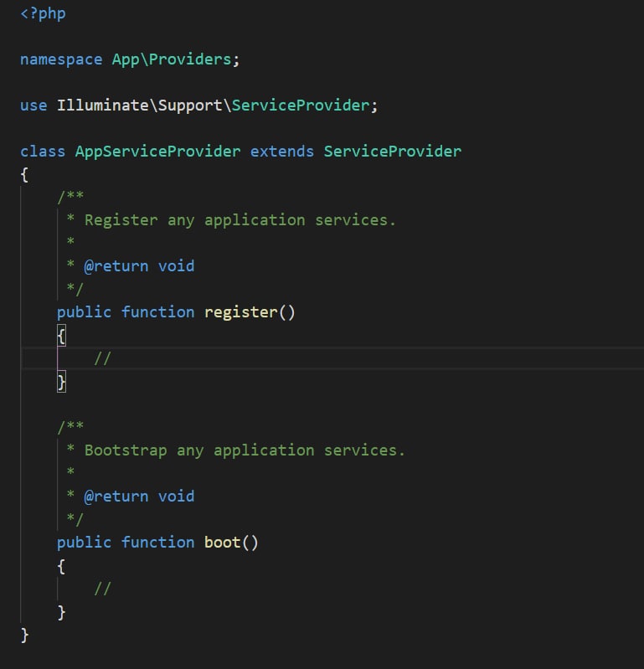Click '@return void' above register()

coord(139,266)
